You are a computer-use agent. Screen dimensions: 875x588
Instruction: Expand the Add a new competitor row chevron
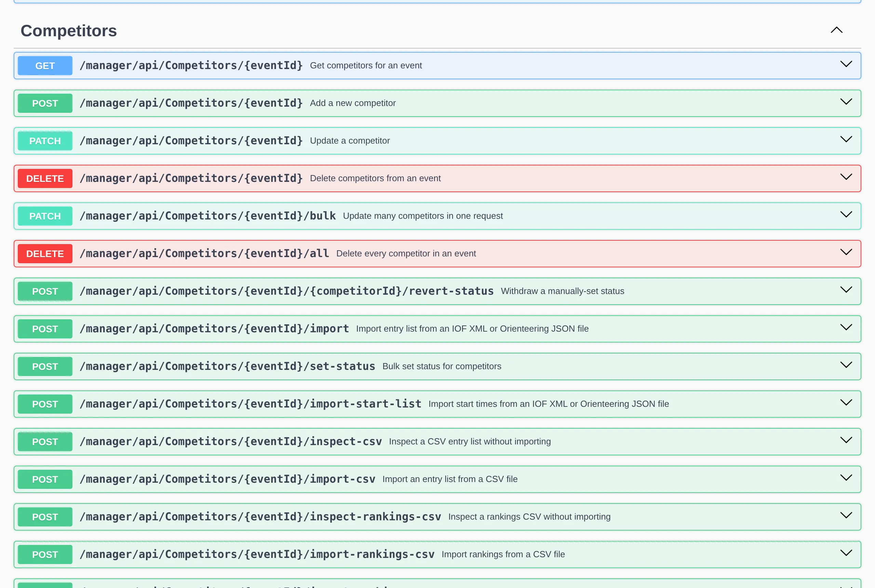(846, 102)
